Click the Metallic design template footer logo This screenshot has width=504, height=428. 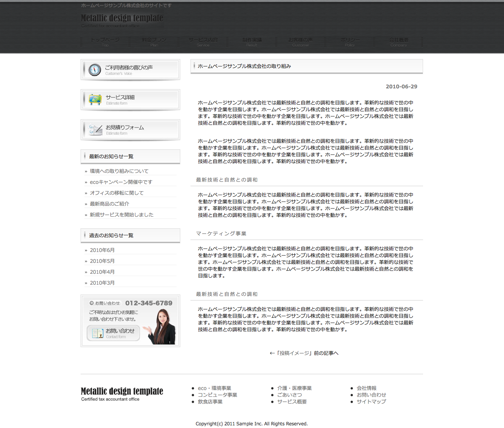click(x=122, y=391)
